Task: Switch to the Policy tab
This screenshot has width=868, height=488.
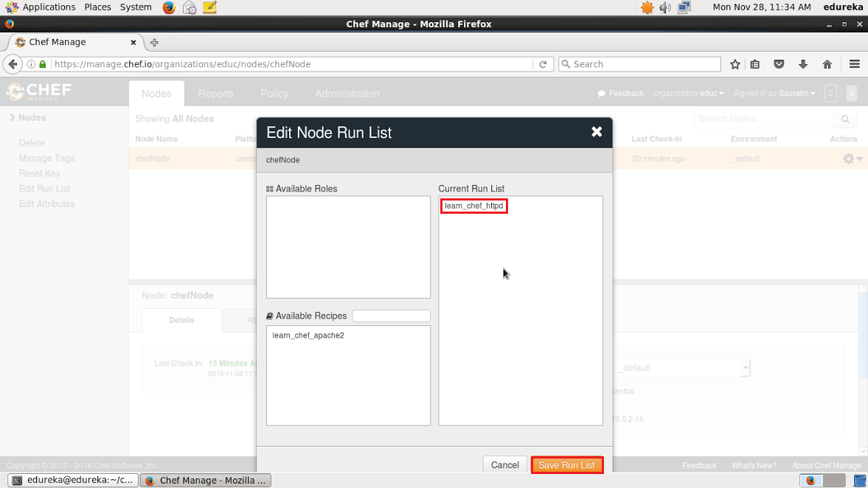Action: pyautogui.click(x=274, y=94)
